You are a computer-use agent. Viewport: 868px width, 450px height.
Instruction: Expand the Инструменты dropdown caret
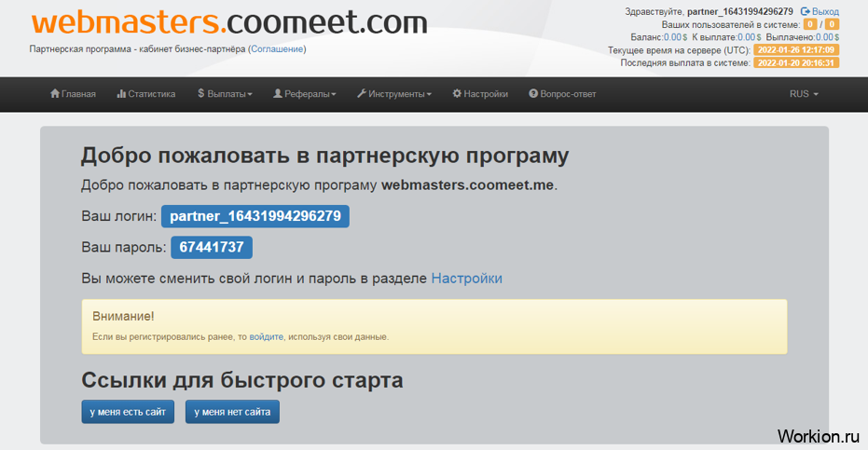(429, 95)
